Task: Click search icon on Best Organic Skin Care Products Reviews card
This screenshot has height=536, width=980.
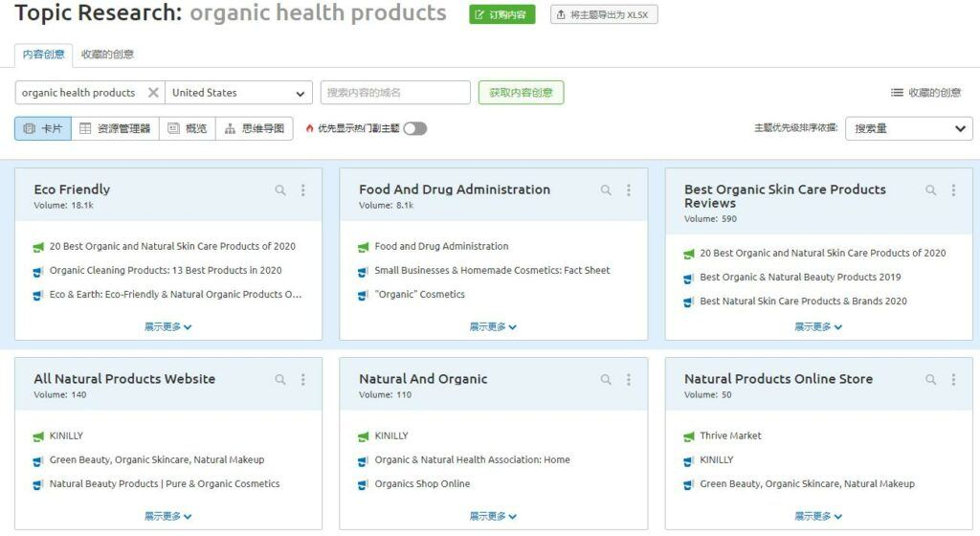Action: 930,190
